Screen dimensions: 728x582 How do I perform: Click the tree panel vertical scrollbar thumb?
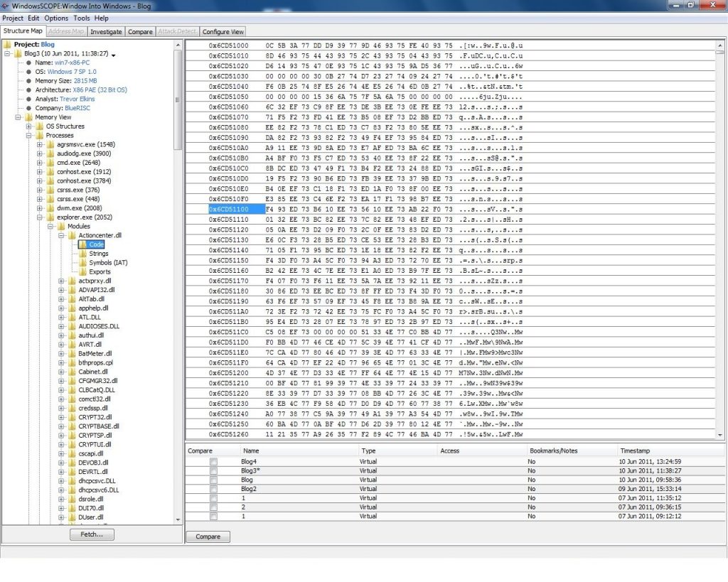177,99
